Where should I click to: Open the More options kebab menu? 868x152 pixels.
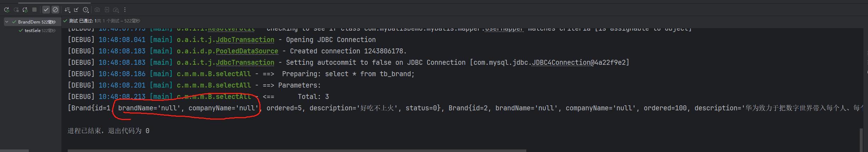125,10
